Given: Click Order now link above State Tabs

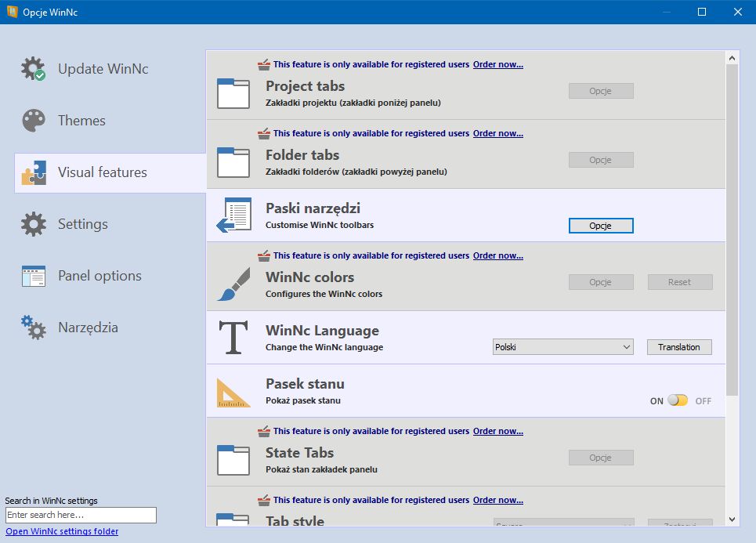Looking at the screenshot, I should (498, 431).
